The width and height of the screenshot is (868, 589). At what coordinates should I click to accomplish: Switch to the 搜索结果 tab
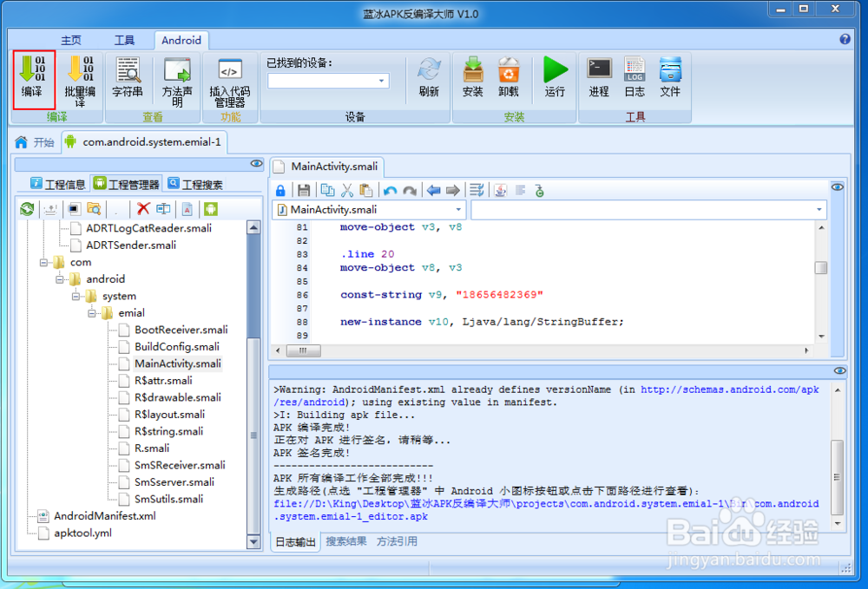(346, 541)
